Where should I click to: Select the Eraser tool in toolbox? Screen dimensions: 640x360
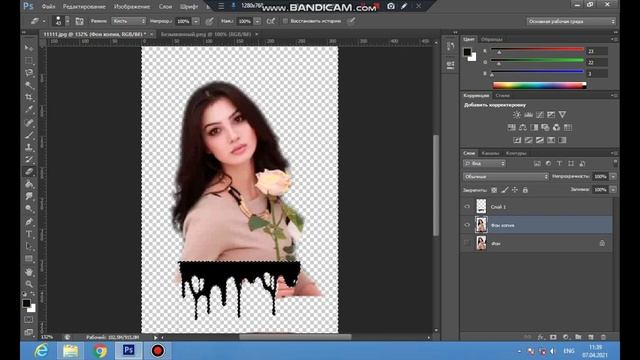pos(29,172)
